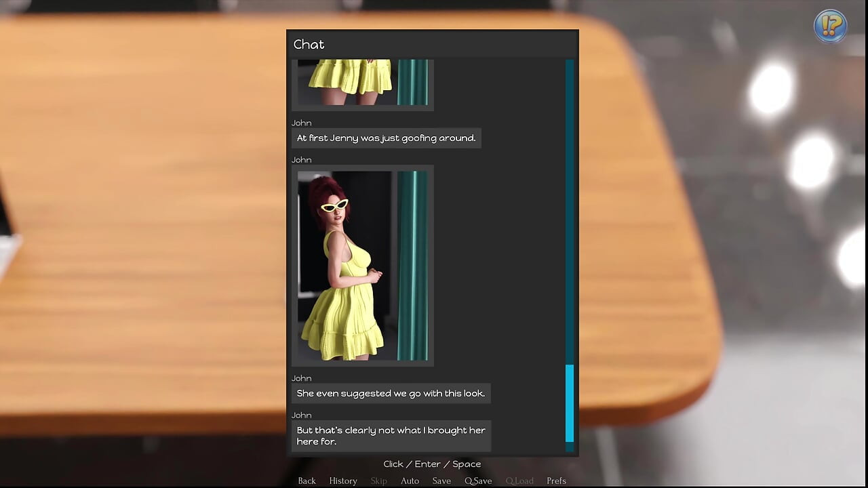Image resolution: width=868 pixels, height=488 pixels.
Task: Click the Back quick menu button
Action: (x=307, y=481)
